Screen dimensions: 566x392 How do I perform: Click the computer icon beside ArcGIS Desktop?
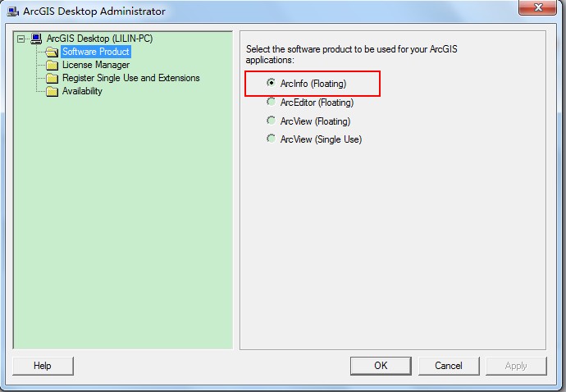[x=36, y=39]
